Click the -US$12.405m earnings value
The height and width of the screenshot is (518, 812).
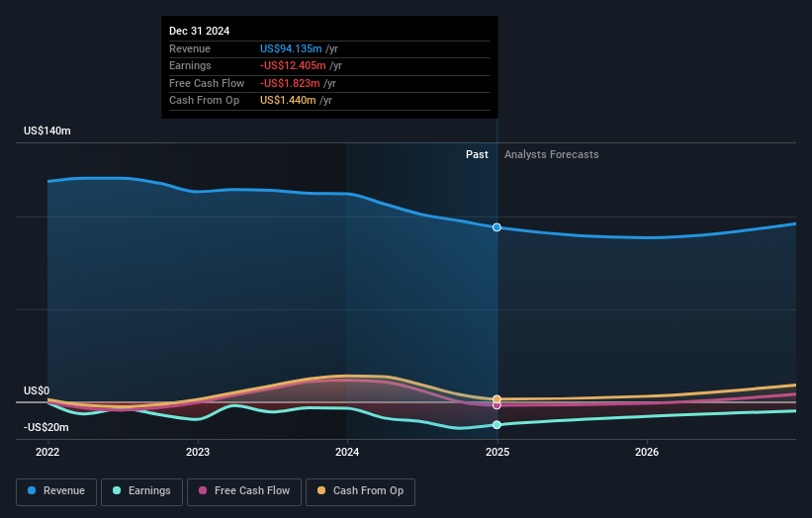pos(293,65)
